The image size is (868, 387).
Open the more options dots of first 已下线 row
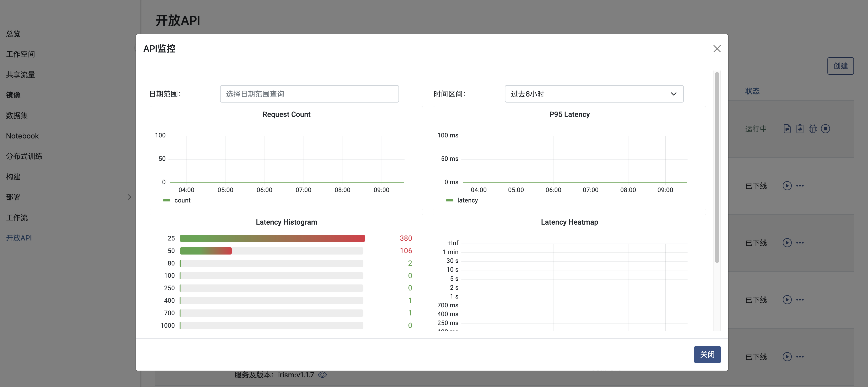(800, 186)
